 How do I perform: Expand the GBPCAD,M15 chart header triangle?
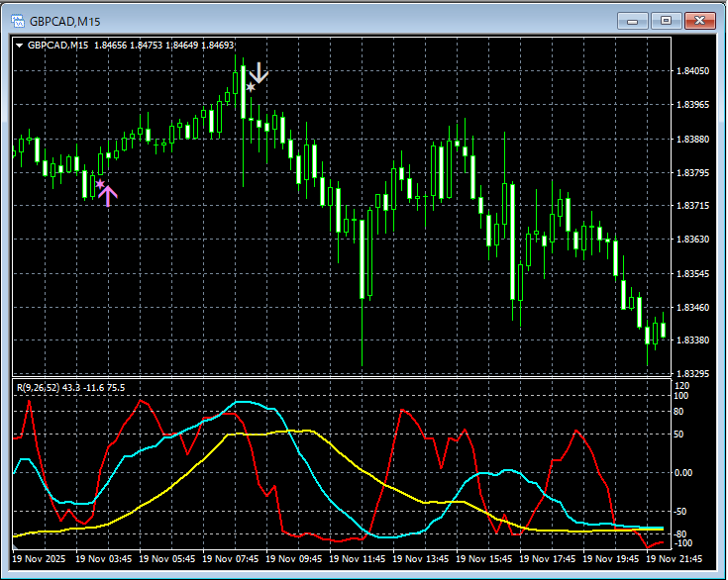point(20,46)
